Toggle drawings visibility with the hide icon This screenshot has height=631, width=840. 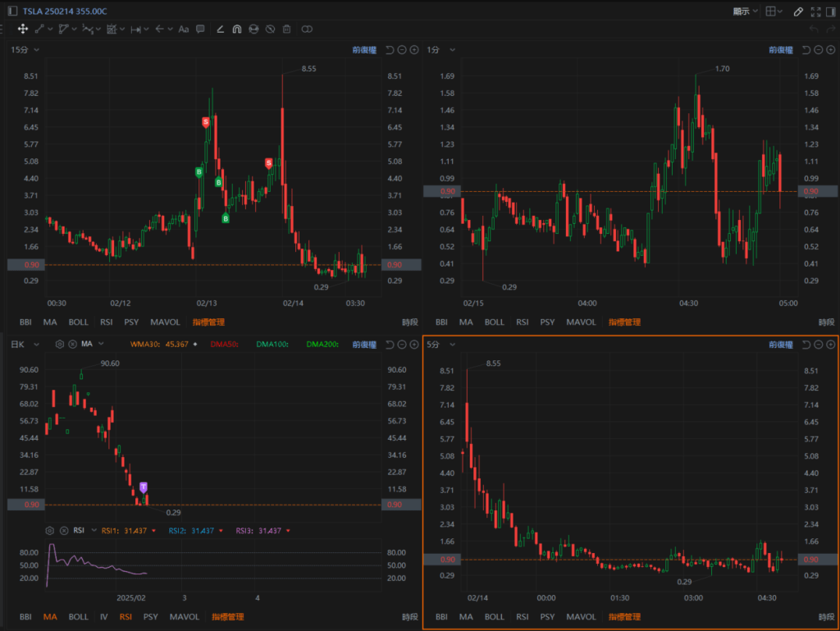pos(270,29)
